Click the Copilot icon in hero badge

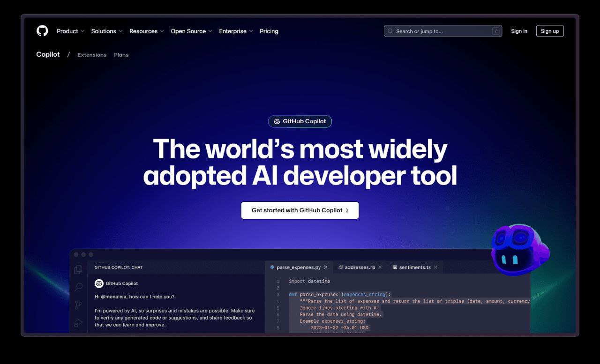tap(277, 121)
